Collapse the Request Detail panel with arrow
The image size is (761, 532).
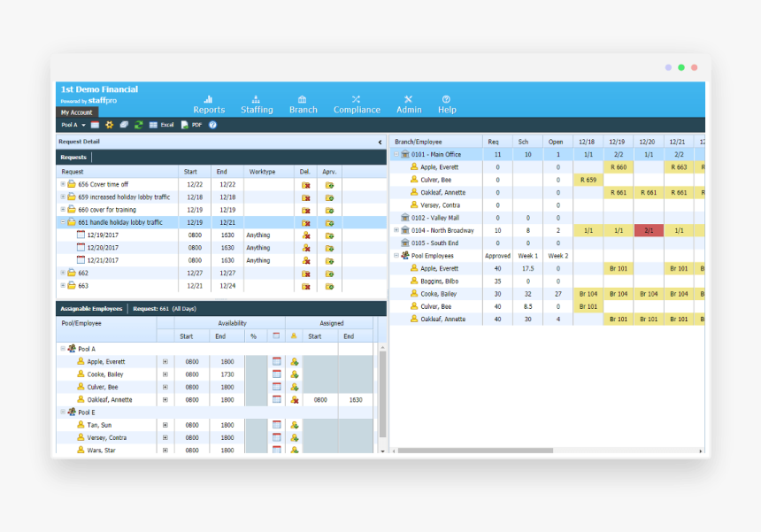[x=380, y=142]
